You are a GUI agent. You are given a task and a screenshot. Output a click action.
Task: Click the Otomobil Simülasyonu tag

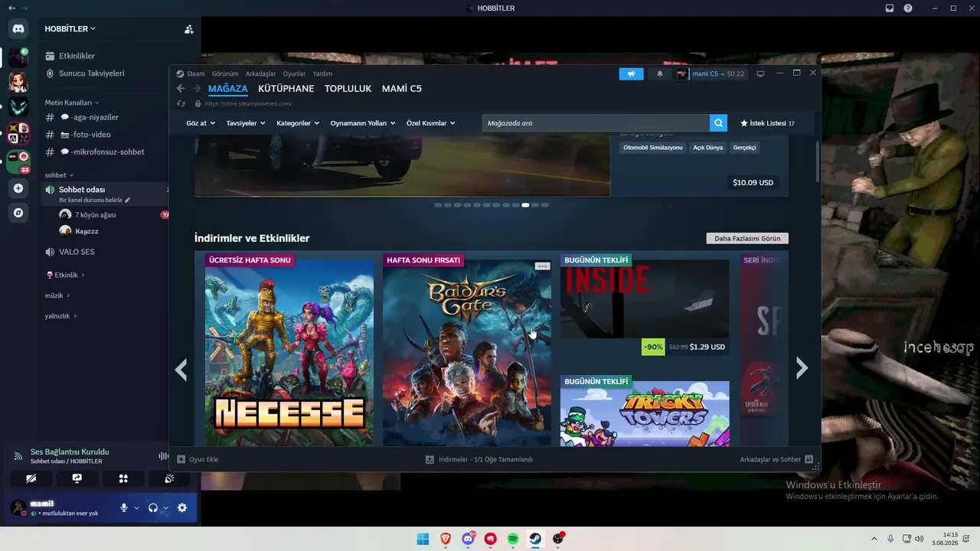point(652,148)
